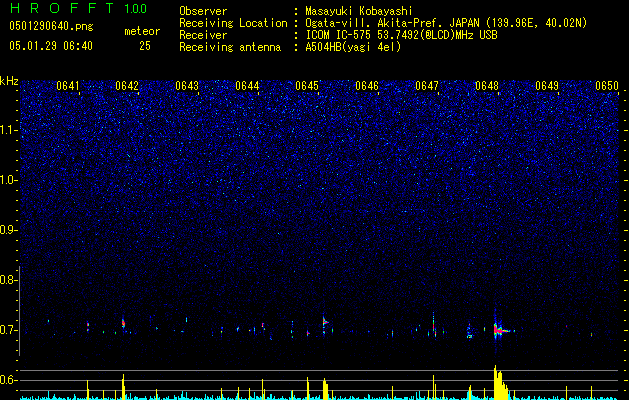Click the 0643 time marker
Image resolution: width=629 pixels, height=400 pixels.
click(x=187, y=86)
